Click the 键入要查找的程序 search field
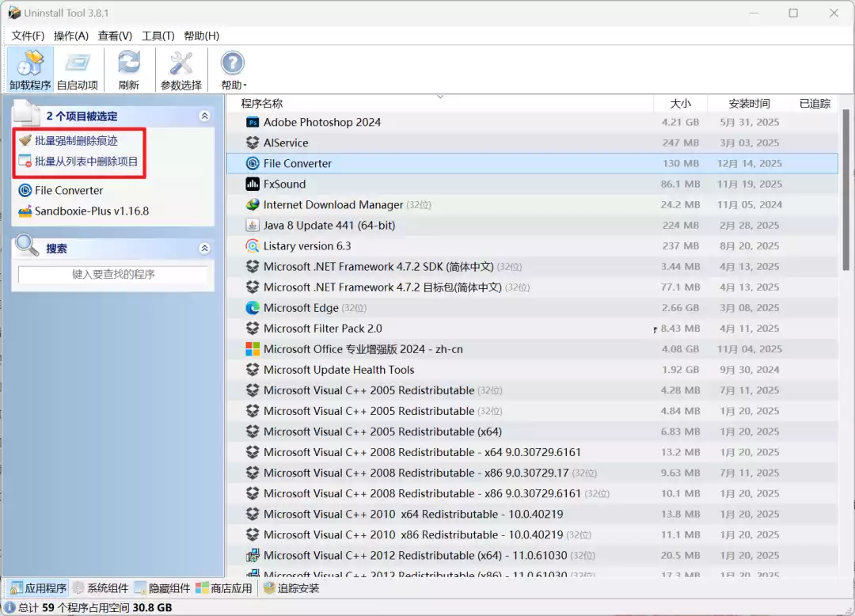 (x=112, y=274)
